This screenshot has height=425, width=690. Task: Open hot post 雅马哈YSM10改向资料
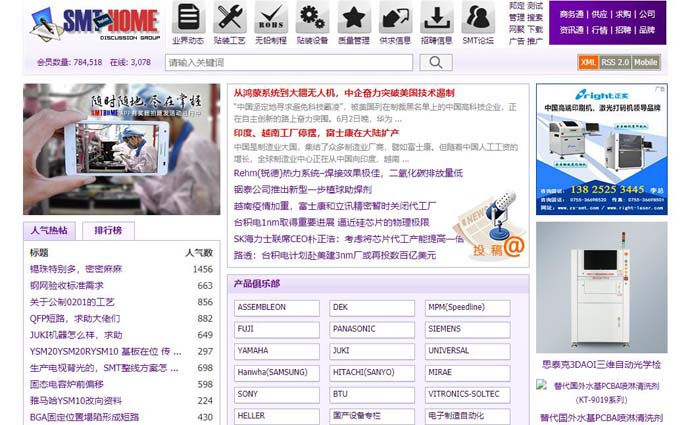[76, 401]
